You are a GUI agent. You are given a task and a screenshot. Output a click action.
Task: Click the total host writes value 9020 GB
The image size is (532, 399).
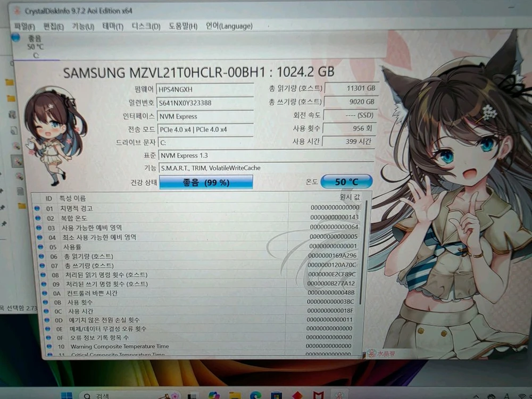pos(350,102)
